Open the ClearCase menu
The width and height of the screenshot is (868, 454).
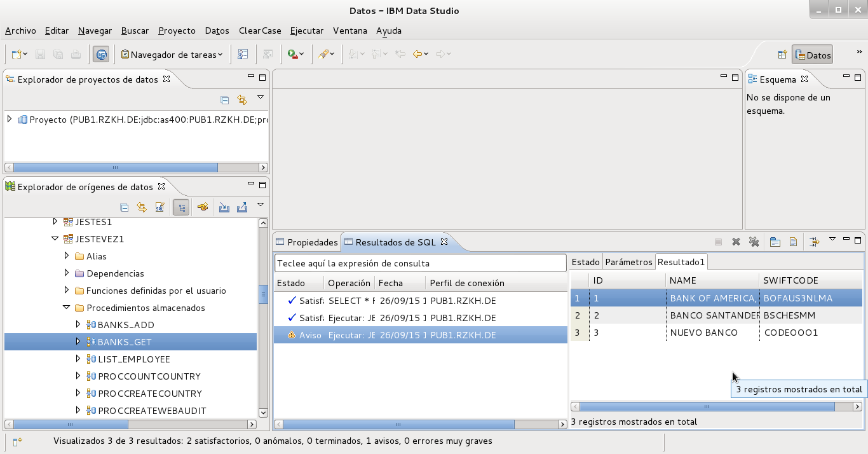tap(260, 31)
